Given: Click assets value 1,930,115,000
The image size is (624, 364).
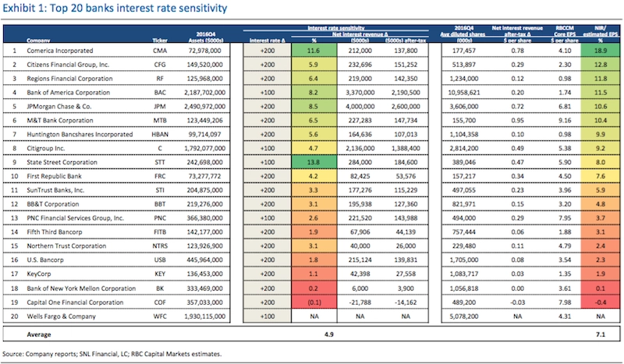Looking at the screenshot, I should (x=205, y=316).
